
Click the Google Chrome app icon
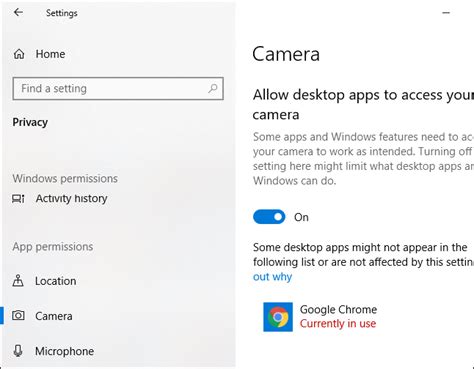click(278, 317)
